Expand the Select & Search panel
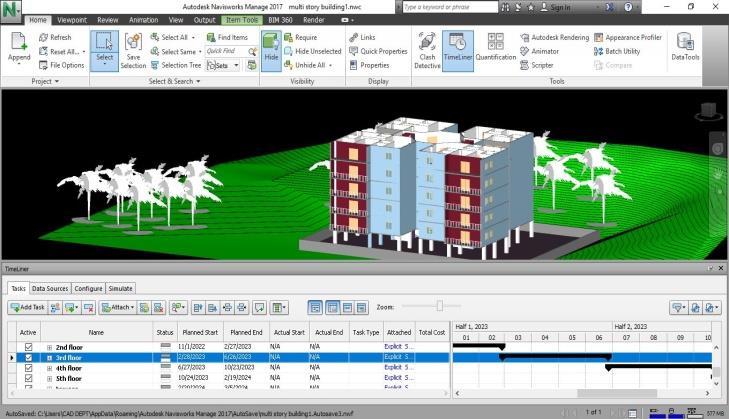The width and height of the screenshot is (729, 419). [x=174, y=81]
